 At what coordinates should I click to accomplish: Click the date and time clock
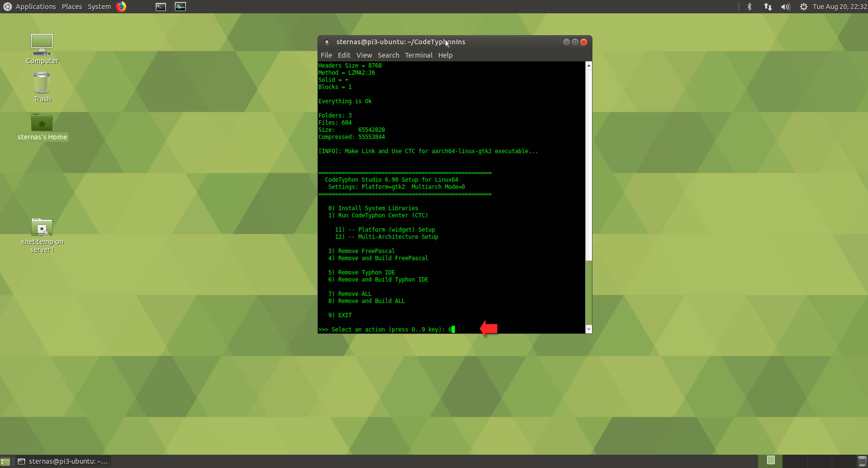[840, 7]
